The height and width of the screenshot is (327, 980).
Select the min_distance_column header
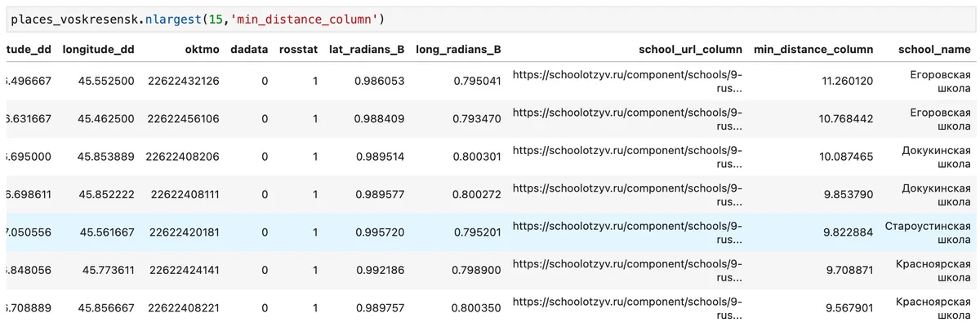coord(813,50)
